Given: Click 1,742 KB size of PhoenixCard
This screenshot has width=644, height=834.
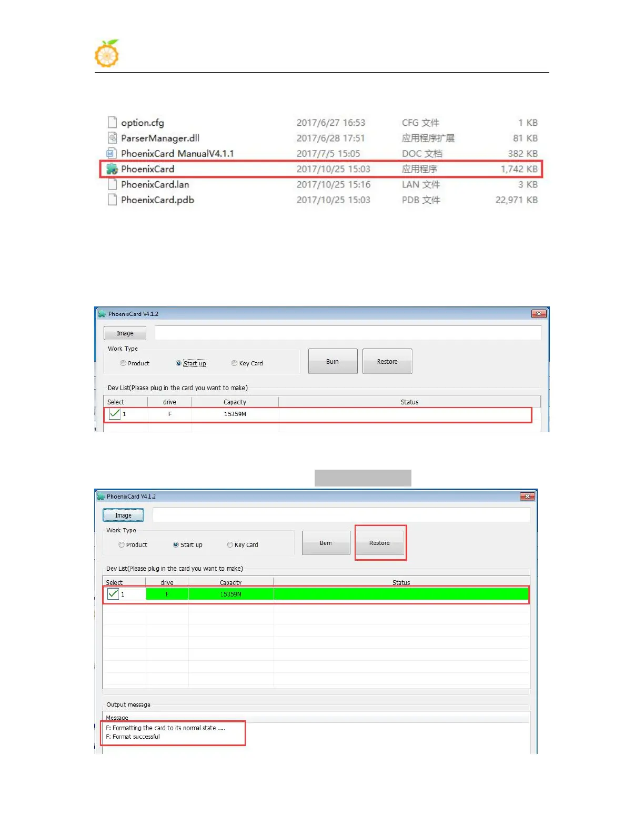Looking at the screenshot, I should coord(519,169).
